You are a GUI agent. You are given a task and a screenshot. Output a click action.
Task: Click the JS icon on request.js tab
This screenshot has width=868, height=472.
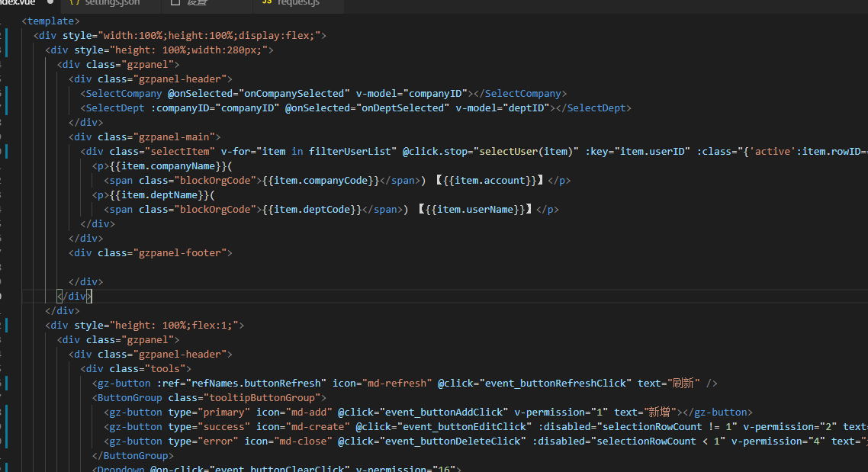tap(267, 2)
